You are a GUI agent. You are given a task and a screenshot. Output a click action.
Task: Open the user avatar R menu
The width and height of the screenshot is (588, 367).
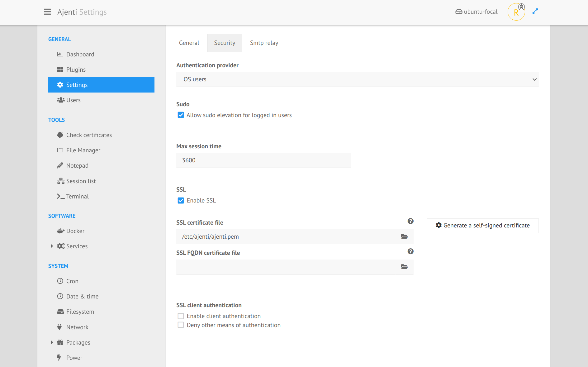click(x=516, y=12)
